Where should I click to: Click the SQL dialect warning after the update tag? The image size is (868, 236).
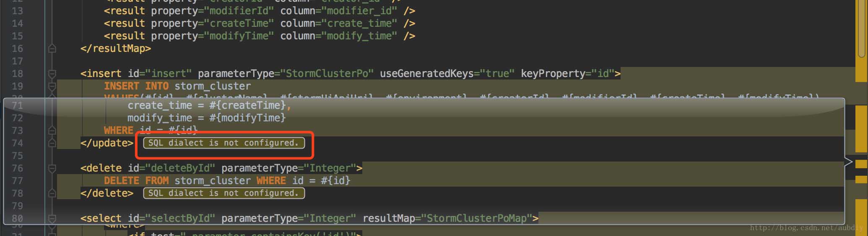223,143
